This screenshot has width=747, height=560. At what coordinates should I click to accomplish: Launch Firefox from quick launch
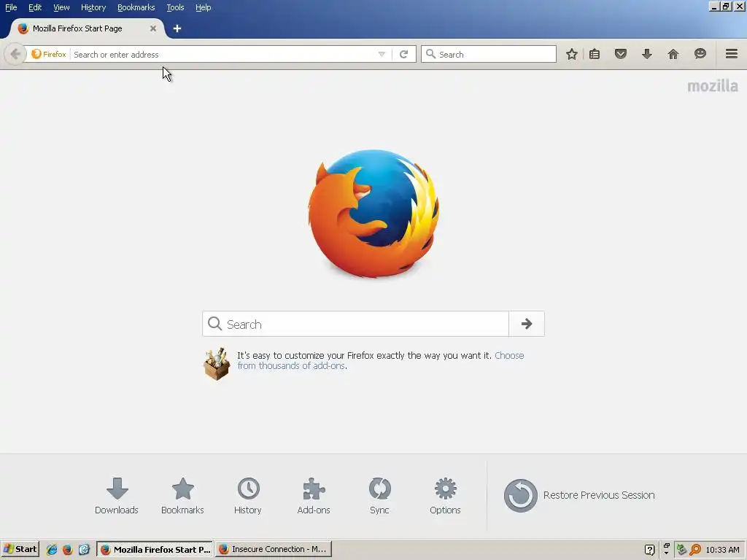tap(68, 550)
